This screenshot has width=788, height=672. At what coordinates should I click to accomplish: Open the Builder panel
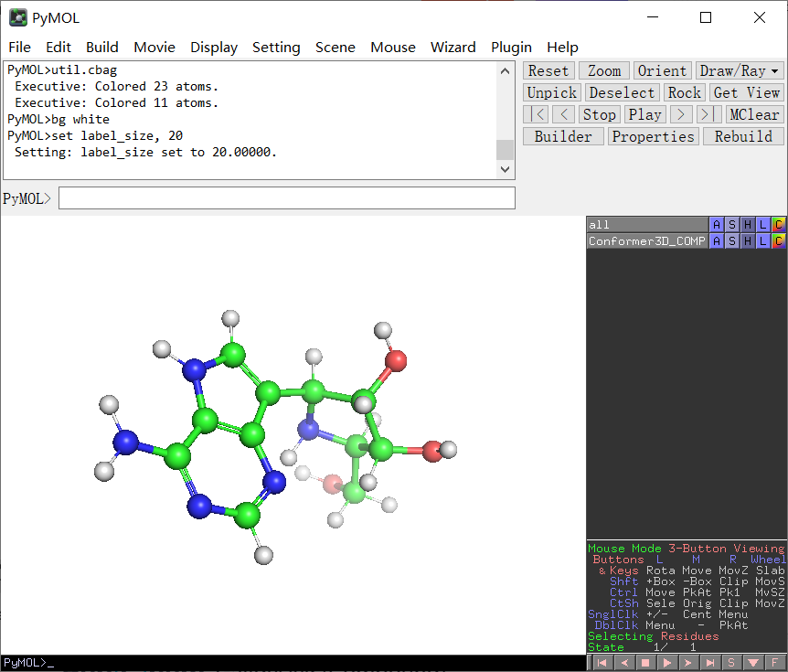(x=563, y=136)
